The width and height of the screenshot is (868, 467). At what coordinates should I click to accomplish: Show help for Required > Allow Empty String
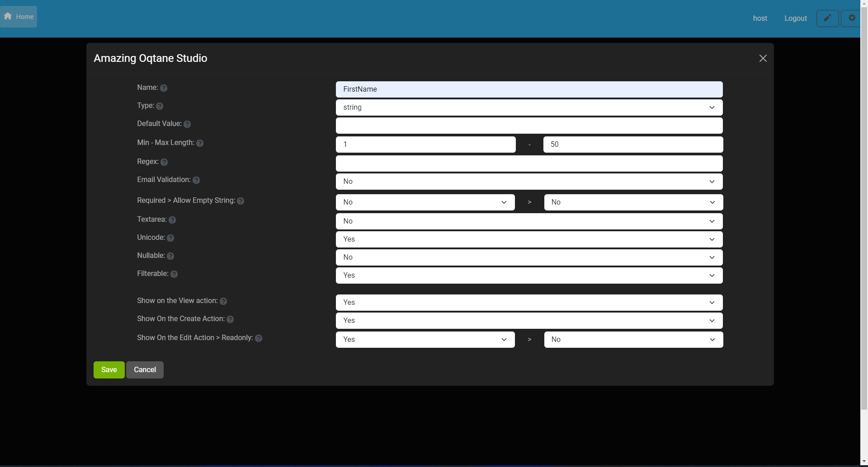(x=241, y=201)
